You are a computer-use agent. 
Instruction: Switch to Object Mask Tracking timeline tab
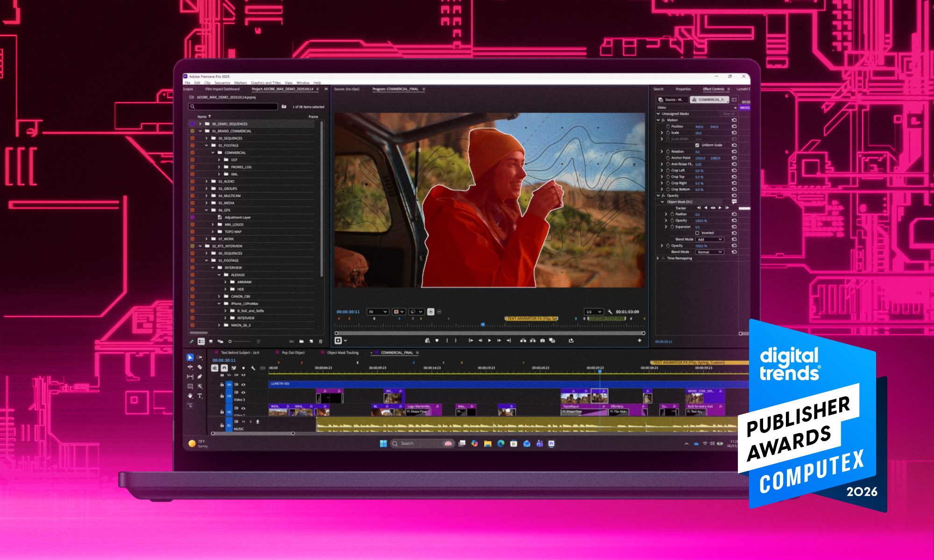pos(343,353)
